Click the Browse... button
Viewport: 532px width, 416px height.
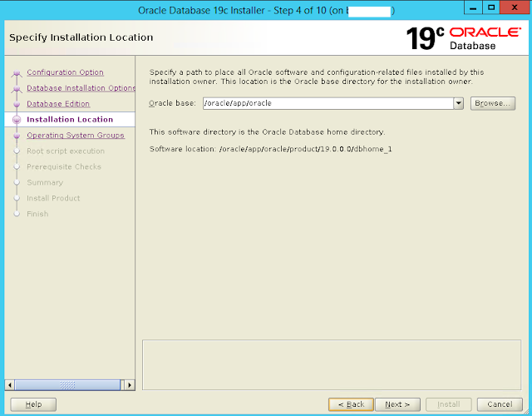(x=493, y=103)
